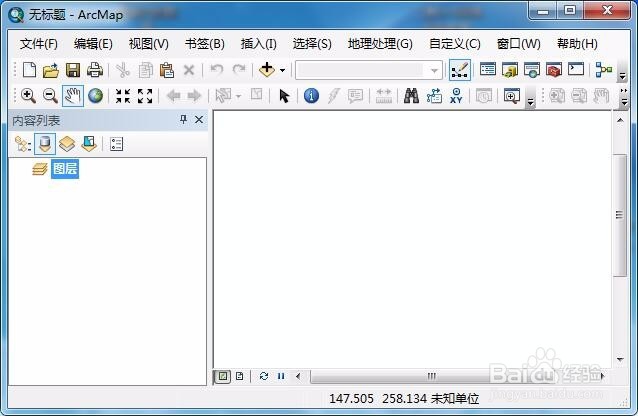This screenshot has width=638, height=416.
Task: Click the Add Data plus button
Action: 267,70
